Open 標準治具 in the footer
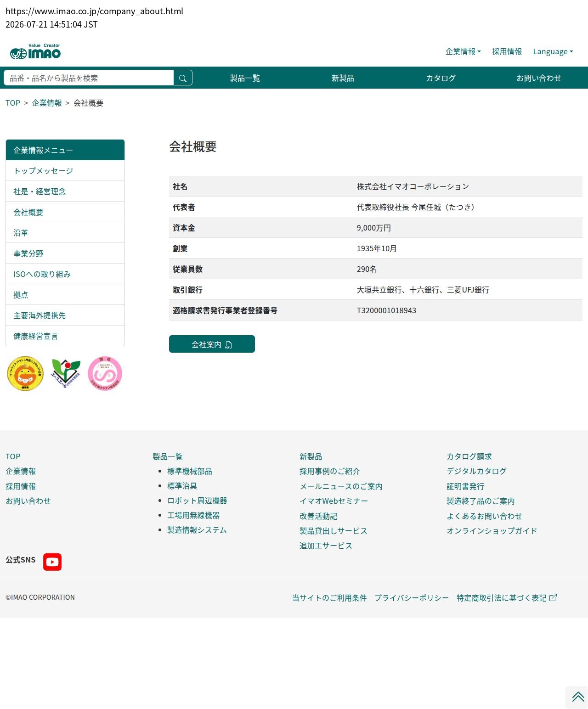 point(182,486)
